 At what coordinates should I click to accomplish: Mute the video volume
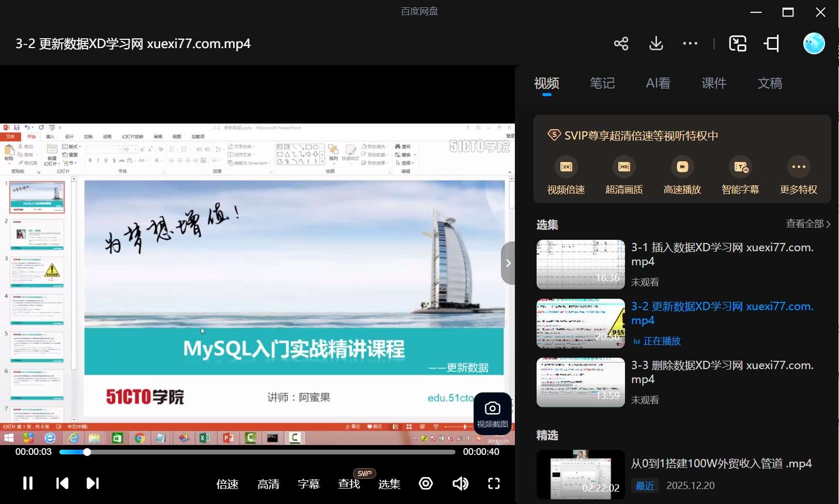460,483
